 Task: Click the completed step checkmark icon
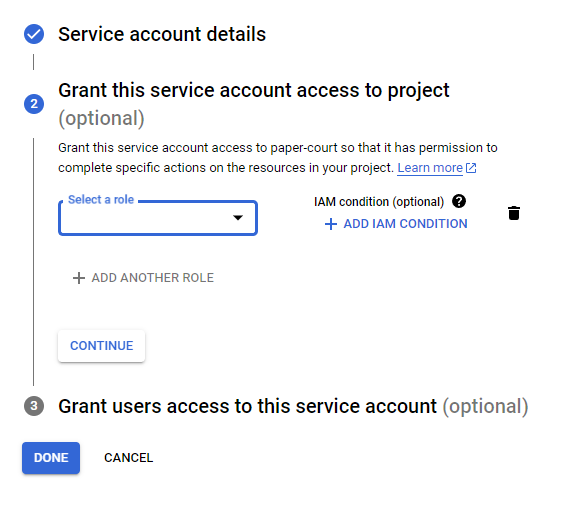tap(34, 34)
